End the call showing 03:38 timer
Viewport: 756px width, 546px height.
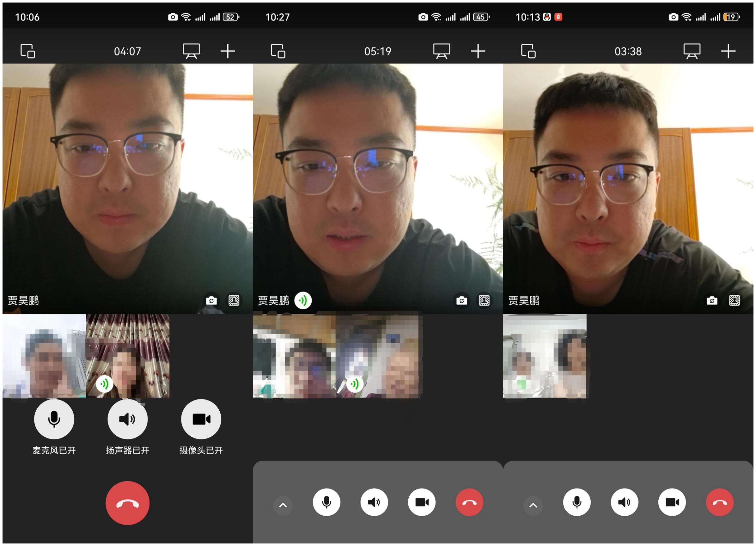tap(719, 502)
